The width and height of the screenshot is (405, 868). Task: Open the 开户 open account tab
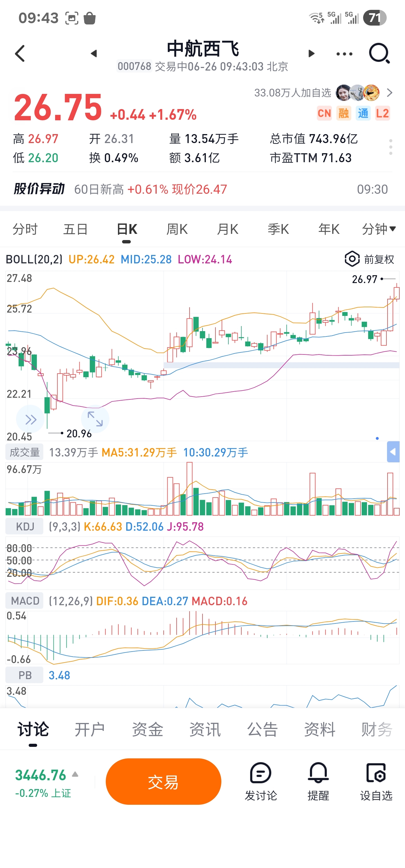(x=90, y=729)
